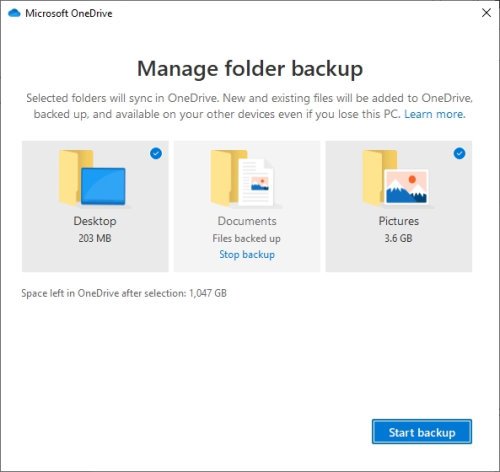Screen dimensions: 500x472
Task: Open the Learn more link
Action: 434,114
